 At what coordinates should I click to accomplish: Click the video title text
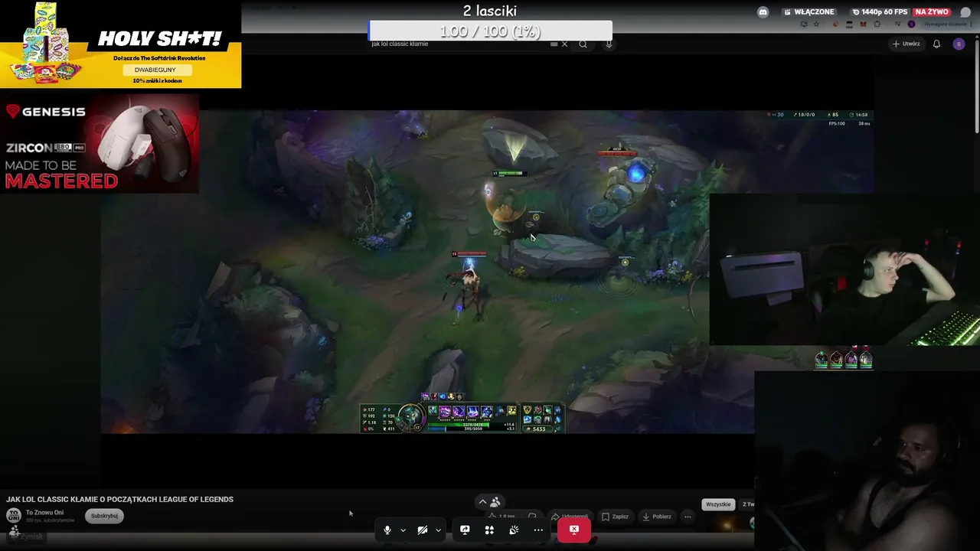[x=120, y=499]
